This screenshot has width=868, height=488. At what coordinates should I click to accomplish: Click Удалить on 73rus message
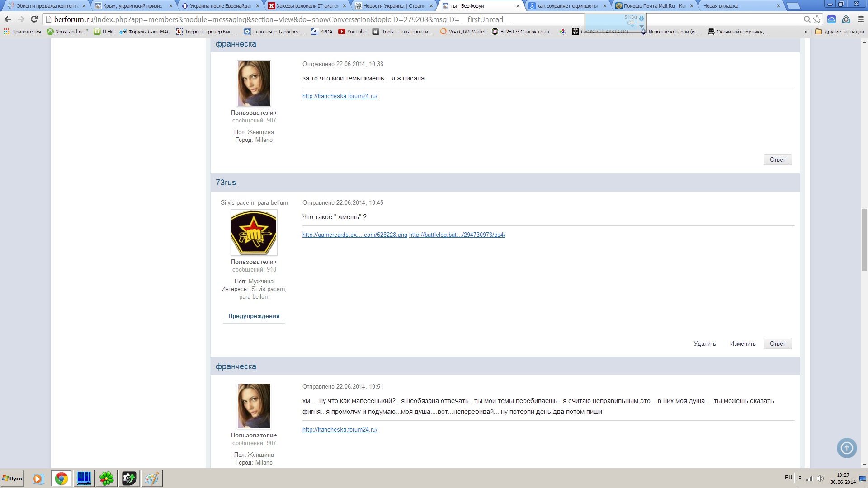(x=704, y=344)
